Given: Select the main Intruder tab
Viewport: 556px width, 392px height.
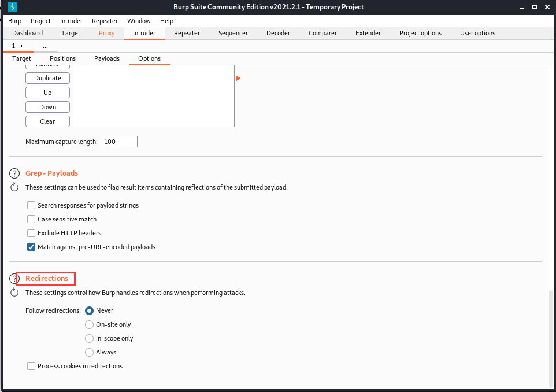Looking at the screenshot, I should 144,33.
